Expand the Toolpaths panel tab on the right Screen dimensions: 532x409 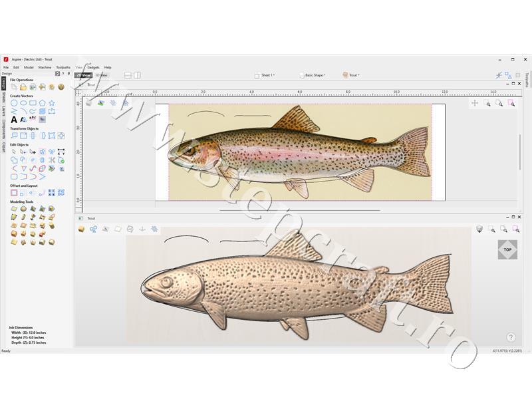[527, 79]
